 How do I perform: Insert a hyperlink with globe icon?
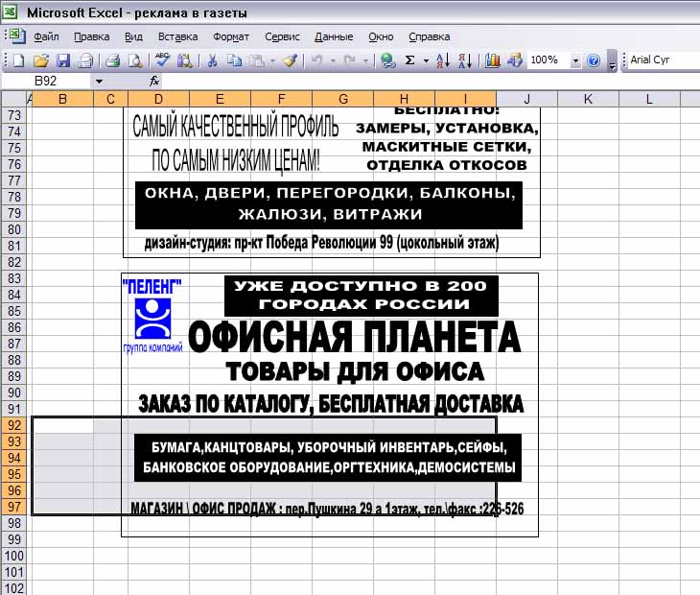387,60
